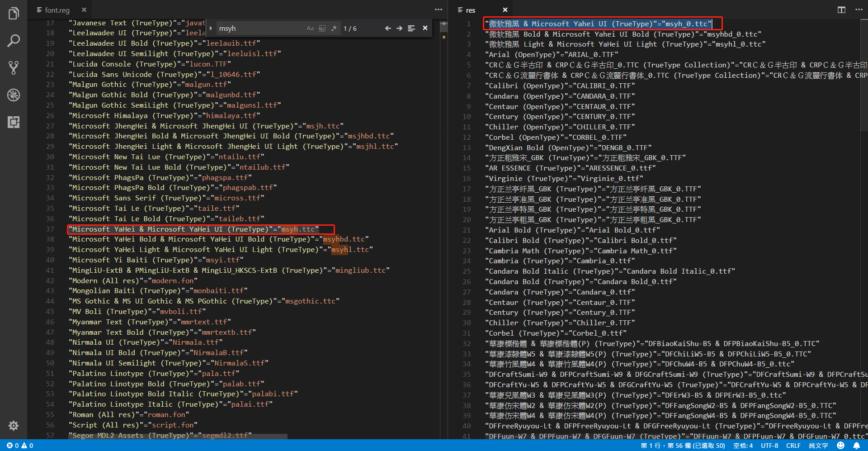Toggle find in selection
This screenshot has width=868, height=451.
click(x=411, y=28)
